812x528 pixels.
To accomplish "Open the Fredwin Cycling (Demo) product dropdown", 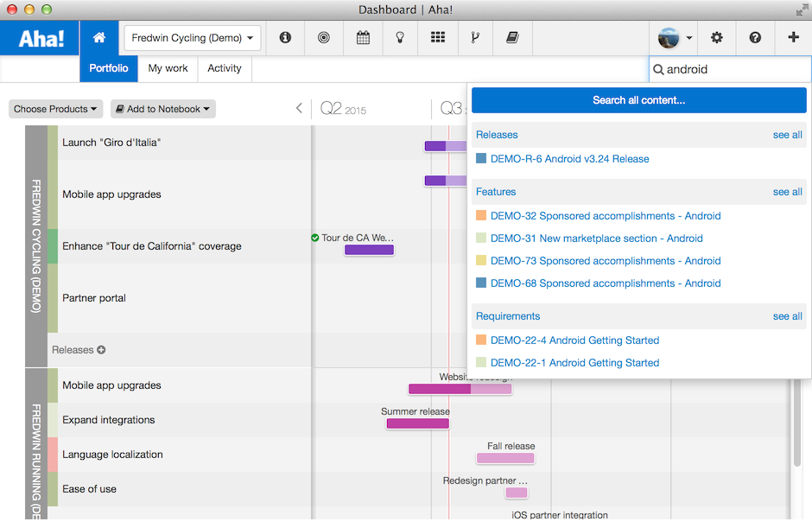I will tap(192, 38).
